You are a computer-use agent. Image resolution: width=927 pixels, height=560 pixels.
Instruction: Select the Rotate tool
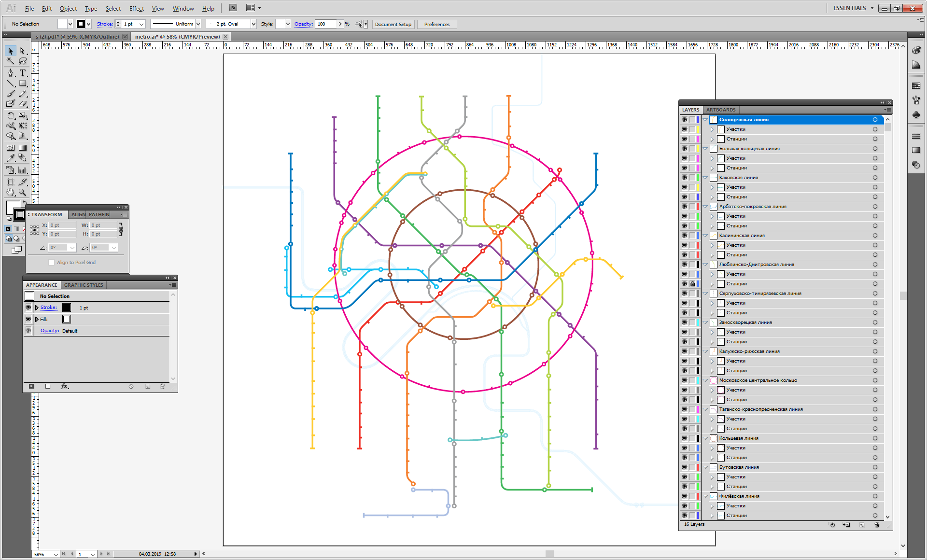(11, 115)
